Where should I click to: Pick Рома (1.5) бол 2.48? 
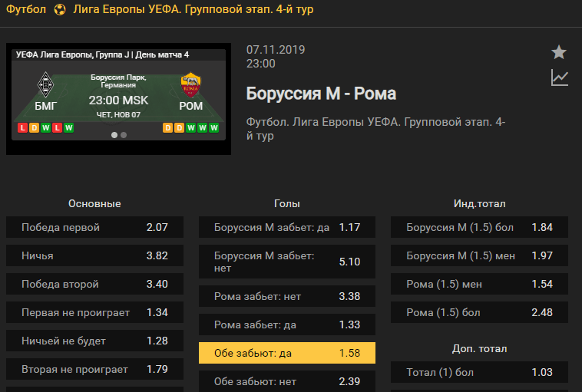coord(479,312)
